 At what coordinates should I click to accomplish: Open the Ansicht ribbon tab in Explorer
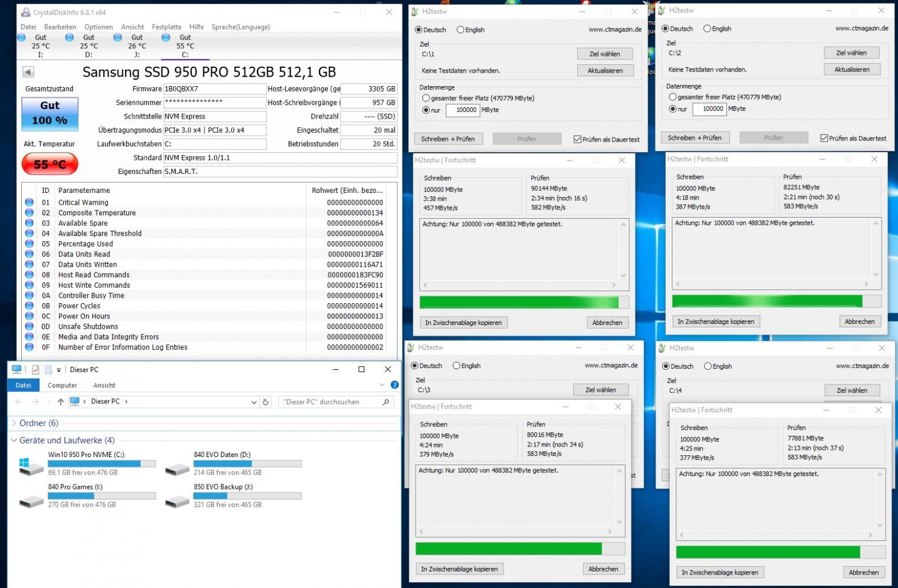(x=104, y=385)
